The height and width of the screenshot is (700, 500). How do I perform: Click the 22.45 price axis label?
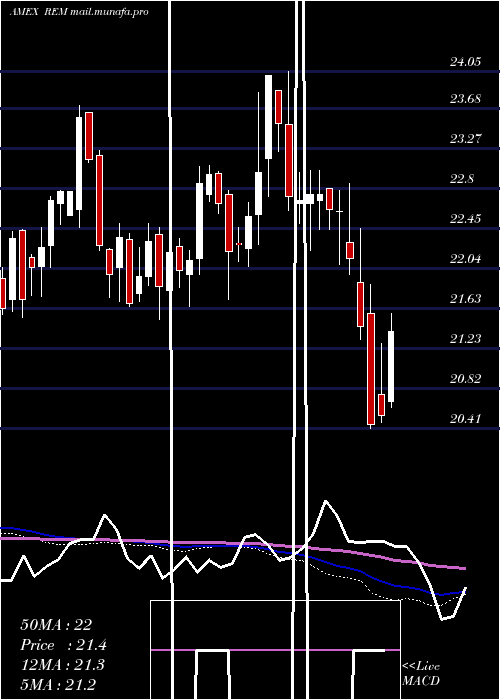point(466,219)
